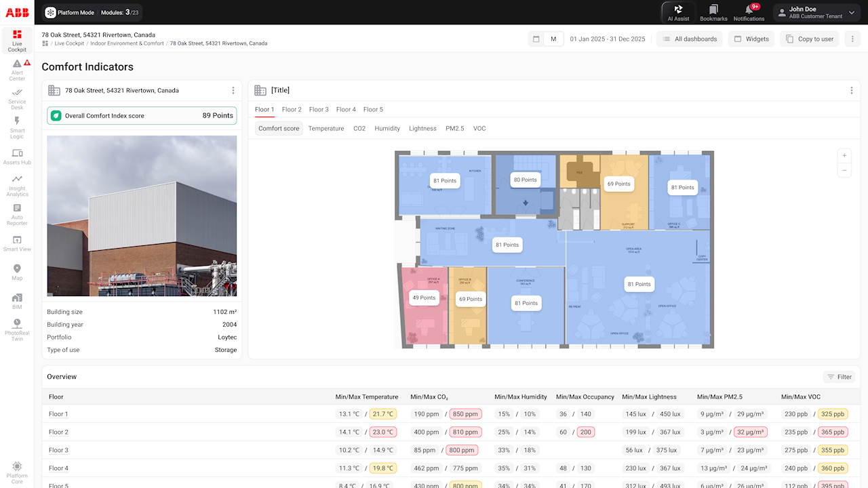Select Lightness metric
Image resolution: width=868 pixels, height=488 pixels.
[422, 128]
